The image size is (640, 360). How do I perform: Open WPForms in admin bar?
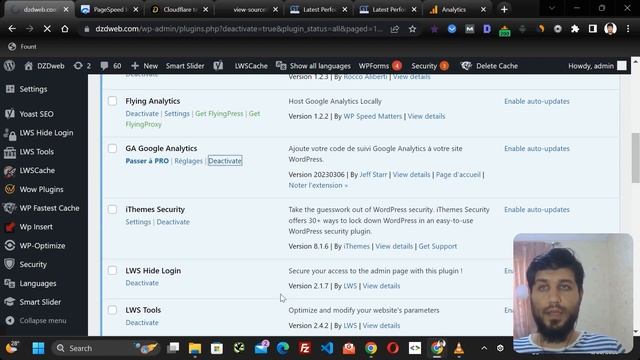380,66
